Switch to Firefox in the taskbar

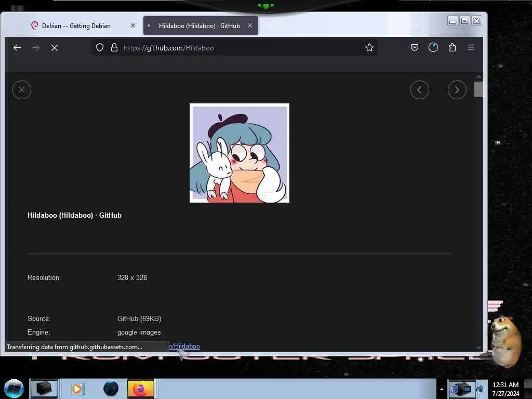pyautogui.click(x=141, y=389)
